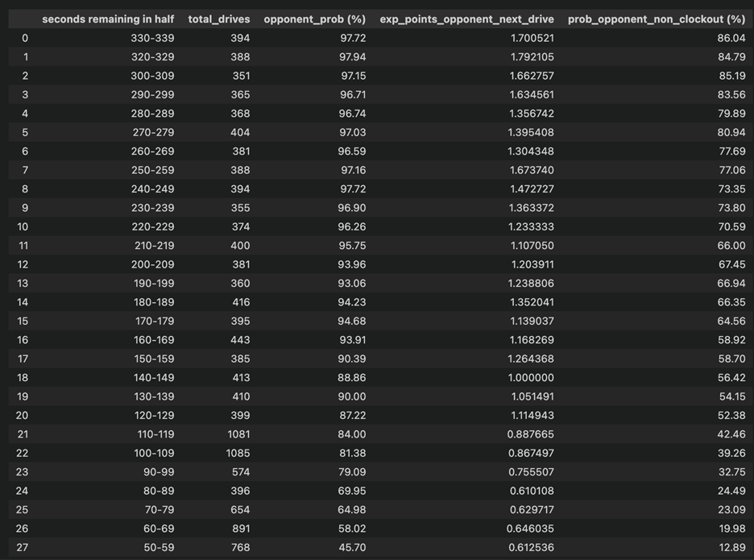Screen dimensions: 754x560
Task: Click row index 13
Action: (22, 284)
